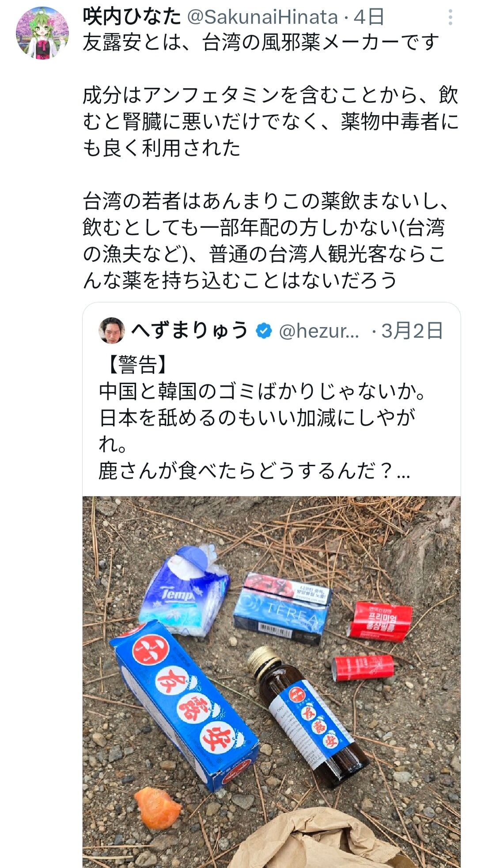Tap へずまりゅう's profile avatar
This screenshot has width=477, height=868.
111,331
